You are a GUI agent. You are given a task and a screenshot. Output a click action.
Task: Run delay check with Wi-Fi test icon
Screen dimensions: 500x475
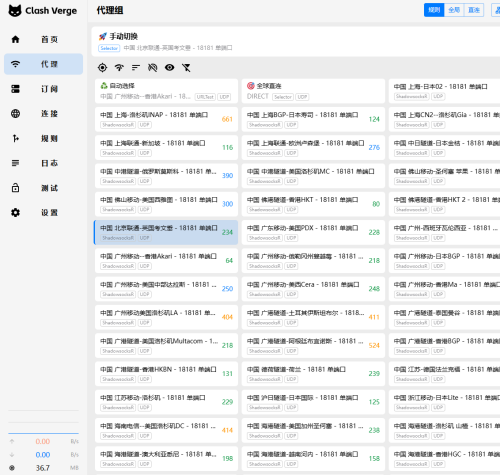click(119, 68)
